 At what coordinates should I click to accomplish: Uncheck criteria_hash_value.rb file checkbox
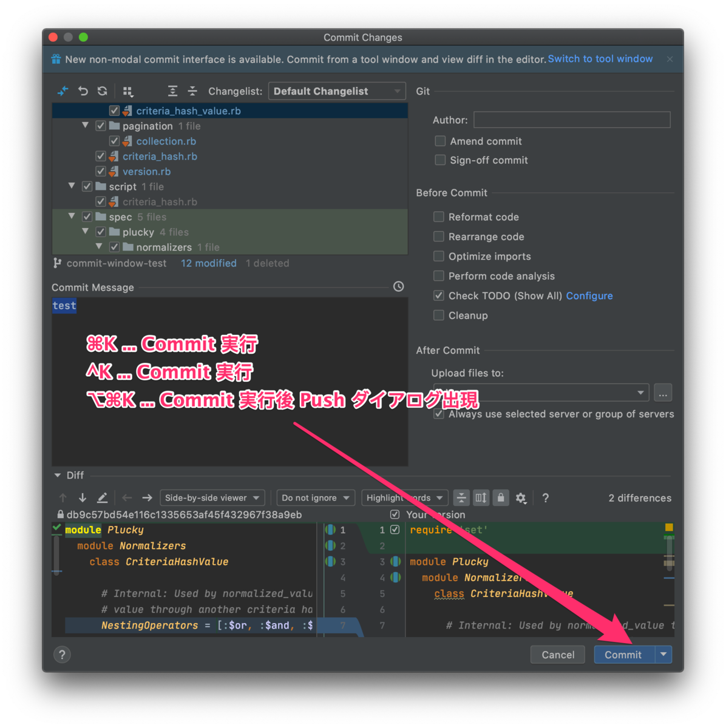tap(114, 110)
